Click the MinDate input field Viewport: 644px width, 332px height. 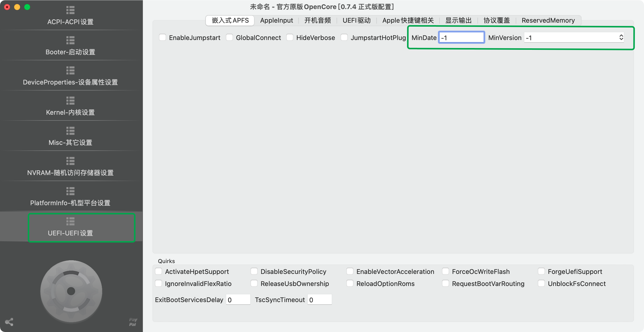[x=461, y=38]
